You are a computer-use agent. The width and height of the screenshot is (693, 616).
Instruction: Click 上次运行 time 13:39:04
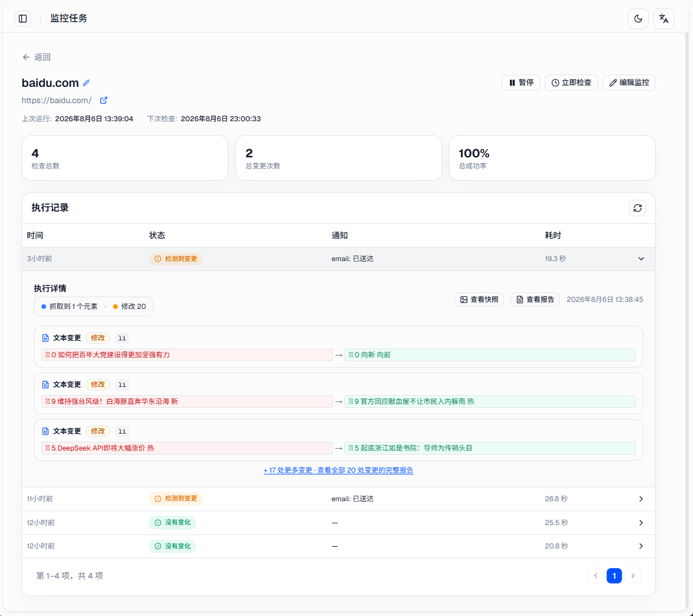coord(94,119)
